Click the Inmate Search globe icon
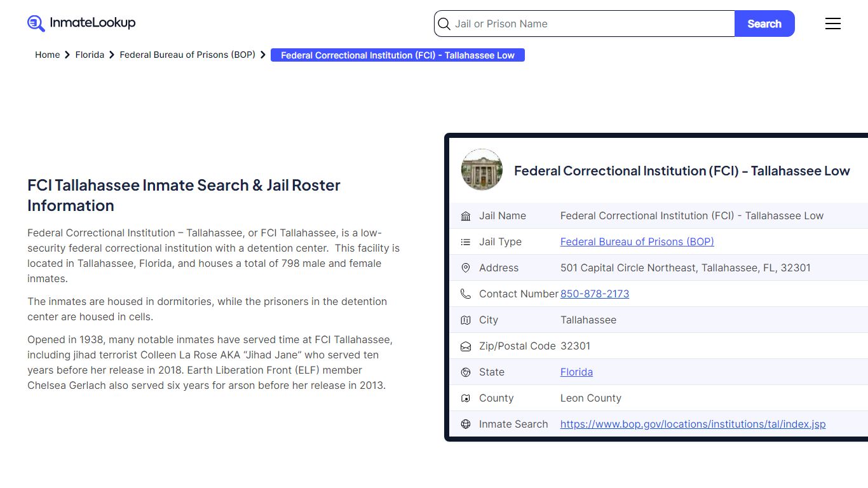The image size is (868, 488). [x=466, y=424]
